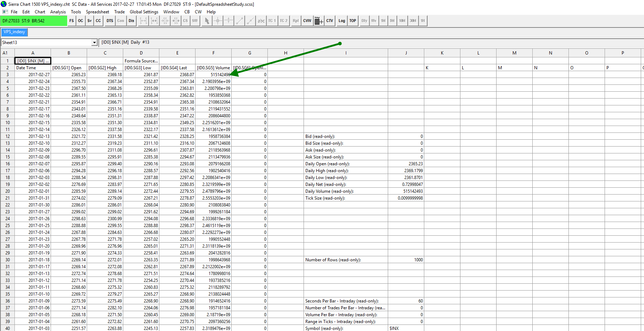
Task: Switch to 30M timeframe button
Action: (x=413, y=21)
